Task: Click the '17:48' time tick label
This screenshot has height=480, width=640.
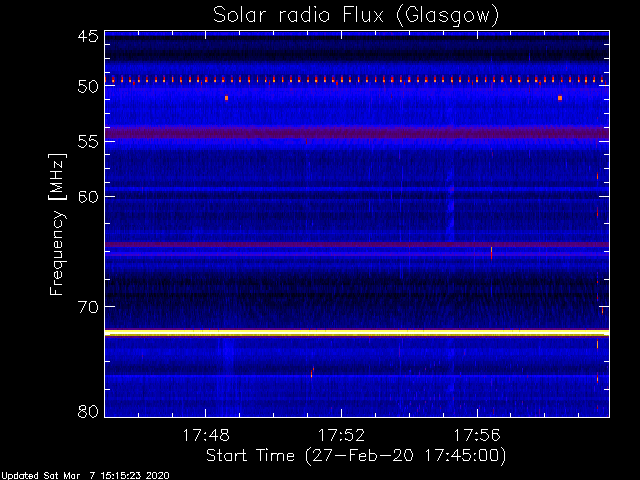Action: [x=206, y=435]
